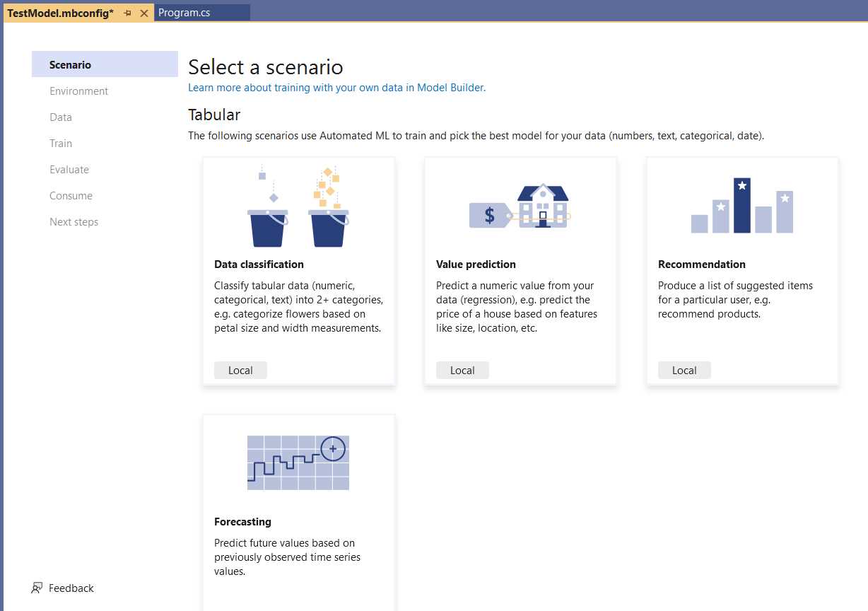Open the Model Builder learn more link
Image resolution: width=868 pixels, height=611 pixels.
pyautogui.click(x=336, y=87)
